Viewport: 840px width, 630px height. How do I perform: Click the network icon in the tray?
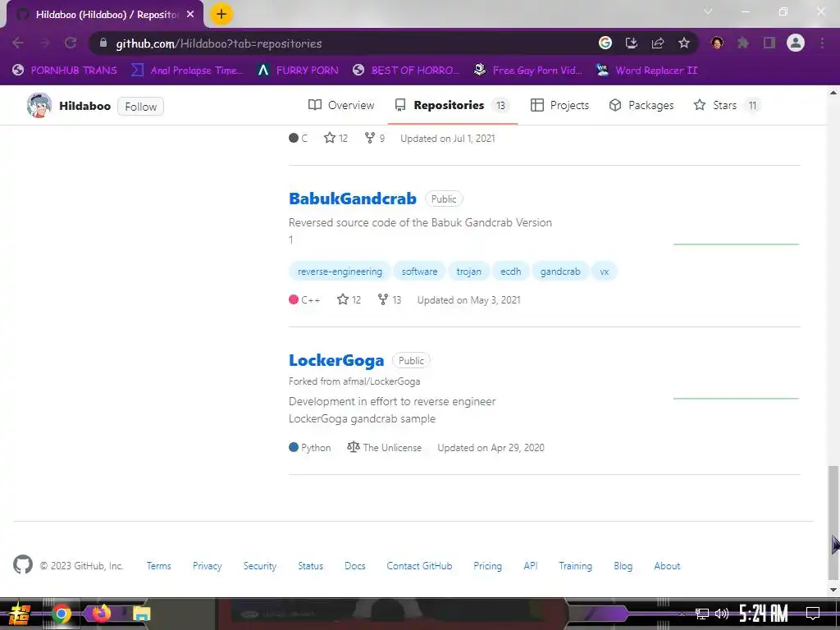point(702,614)
